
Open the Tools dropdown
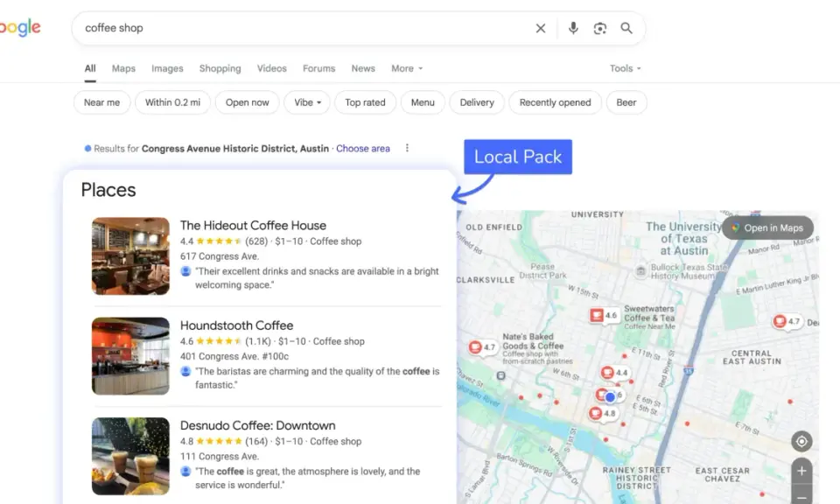[x=625, y=68]
